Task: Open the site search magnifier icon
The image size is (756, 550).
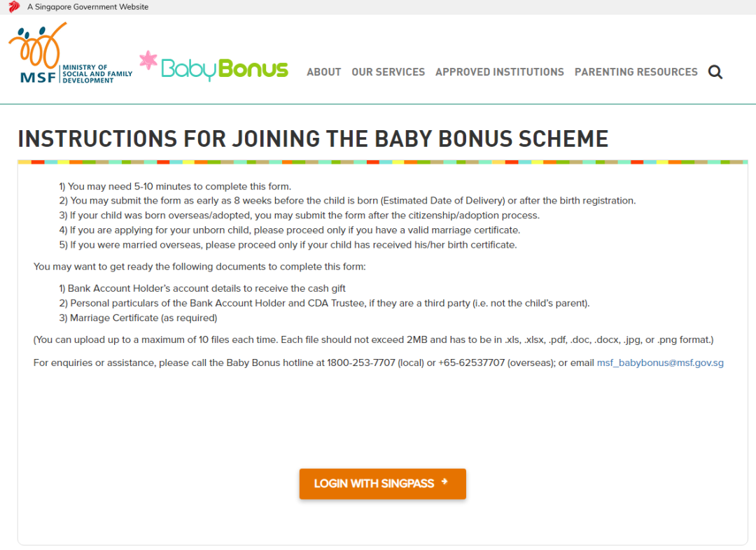Action: click(x=715, y=72)
